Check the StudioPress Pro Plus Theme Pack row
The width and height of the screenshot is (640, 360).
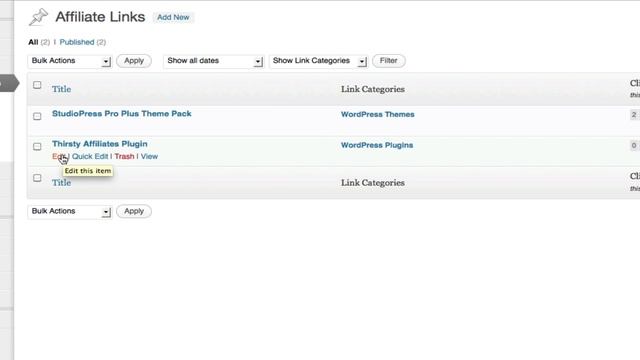coord(37,116)
